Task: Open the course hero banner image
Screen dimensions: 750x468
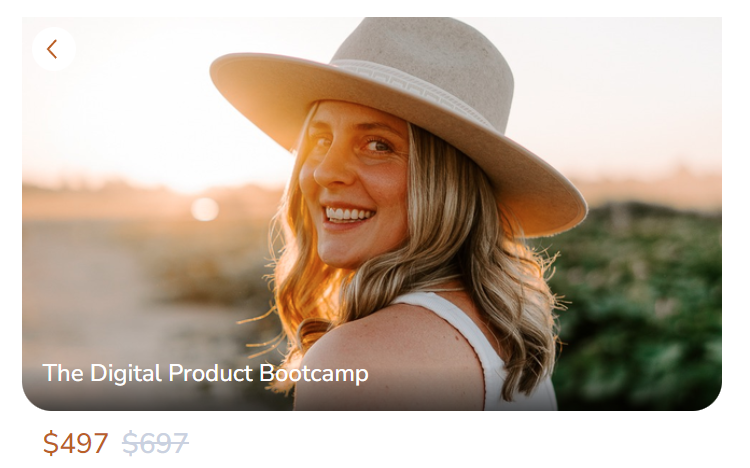Action: pyautogui.click(x=372, y=214)
